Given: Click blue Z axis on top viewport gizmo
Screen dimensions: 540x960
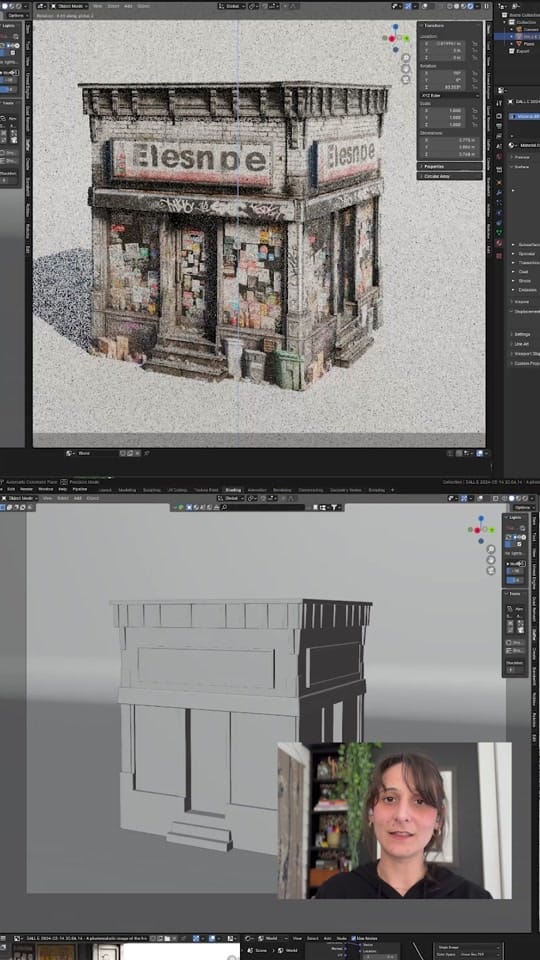Looking at the screenshot, I should coord(396,26).
